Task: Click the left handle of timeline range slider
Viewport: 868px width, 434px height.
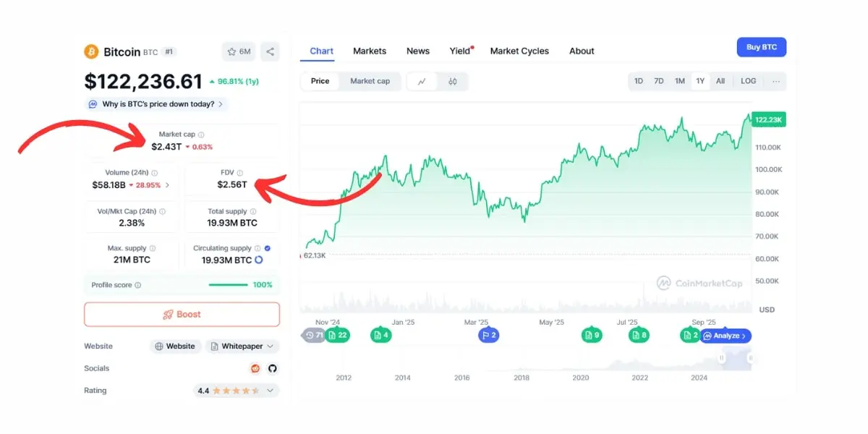Action: click(722, 357)
